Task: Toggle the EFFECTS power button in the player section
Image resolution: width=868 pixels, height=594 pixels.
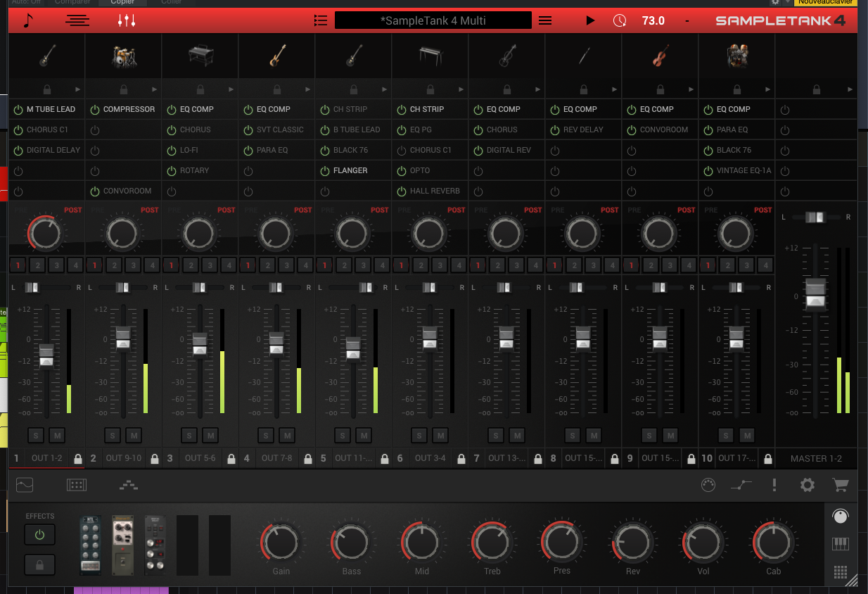Action: point(39,534)
